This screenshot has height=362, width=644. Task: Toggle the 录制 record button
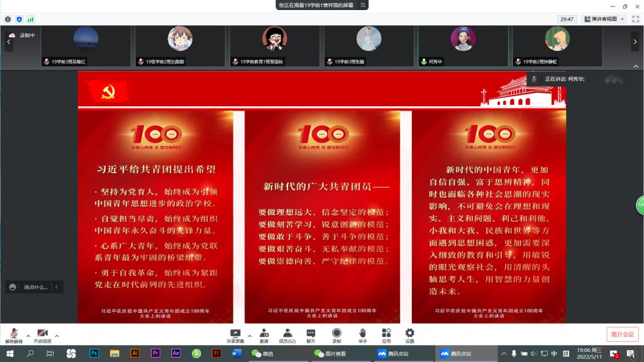(x=336, y=333)
